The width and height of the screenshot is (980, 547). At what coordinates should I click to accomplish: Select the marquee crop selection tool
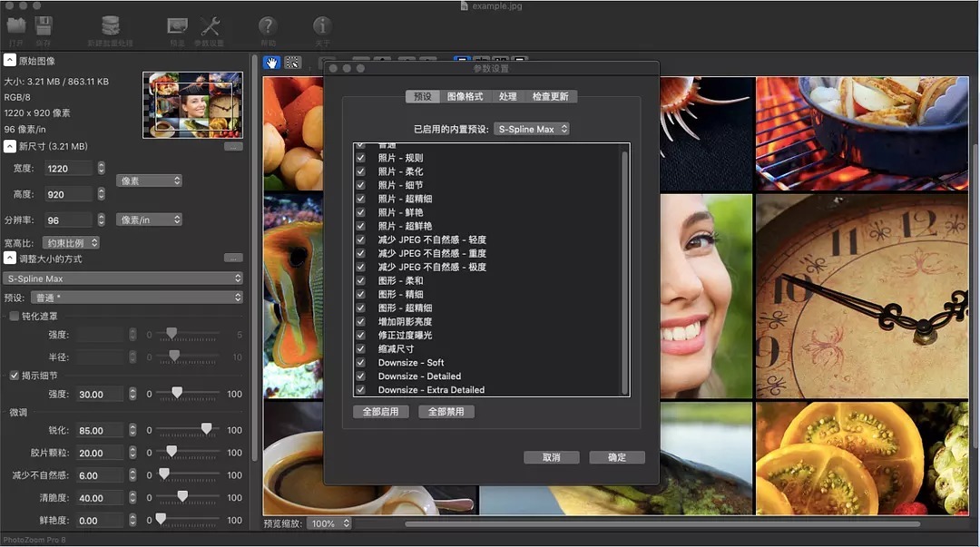(x=293, y=63)
